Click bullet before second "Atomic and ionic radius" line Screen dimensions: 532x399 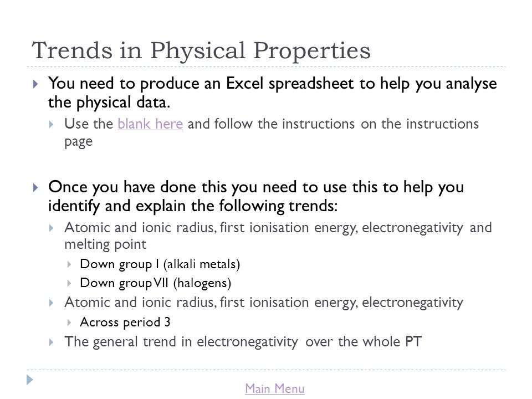(x=51, y=303)
